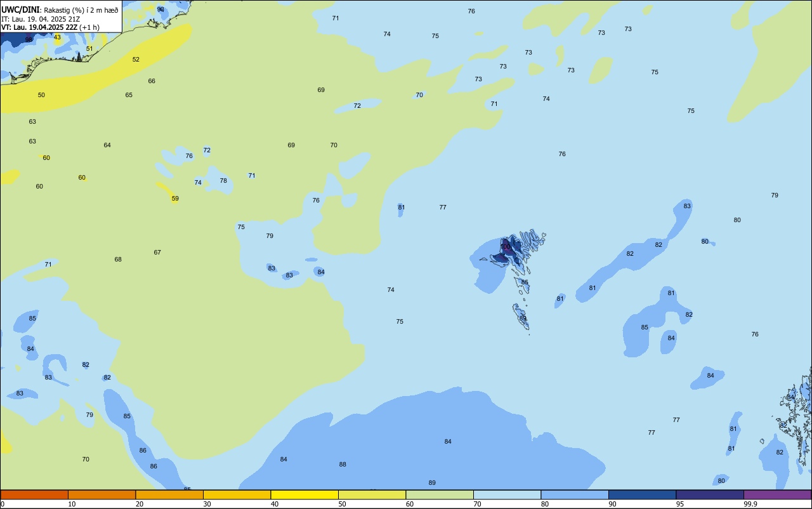Click the legend tick label 0
This screenshot has height=509, width=812.
(3, 504)
